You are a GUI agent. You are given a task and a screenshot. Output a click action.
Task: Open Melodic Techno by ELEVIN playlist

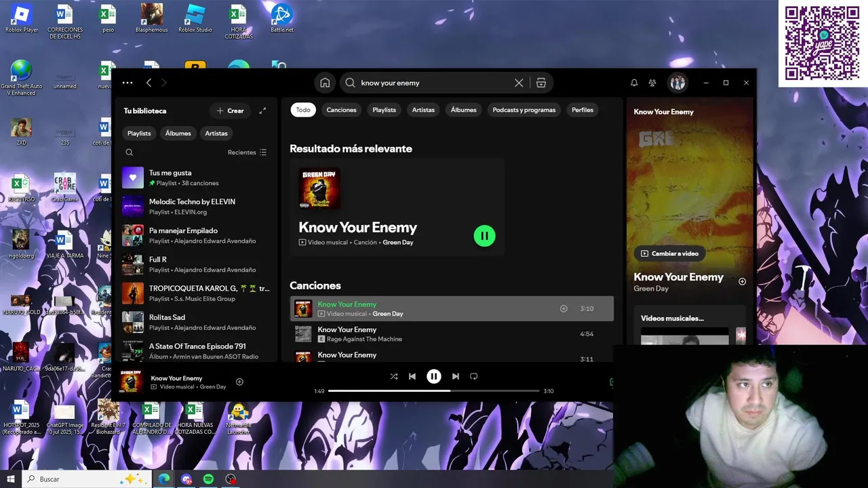point(197,207)
